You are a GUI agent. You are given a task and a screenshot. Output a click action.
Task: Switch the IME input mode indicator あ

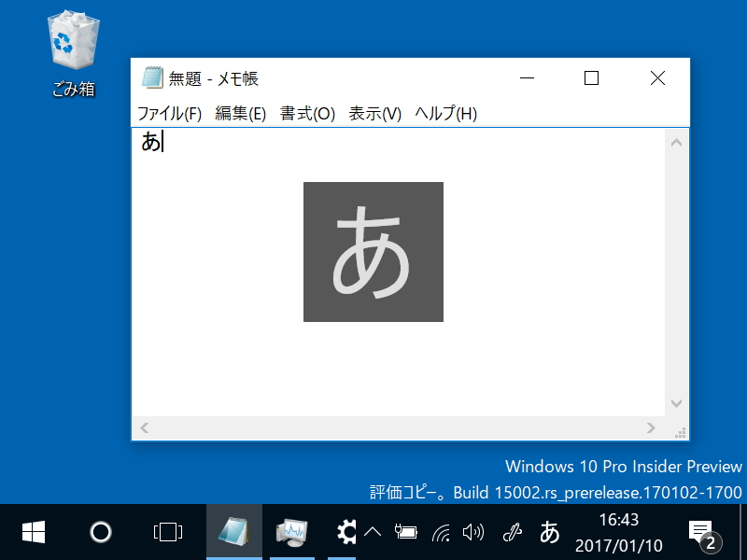tap(549, 532)
